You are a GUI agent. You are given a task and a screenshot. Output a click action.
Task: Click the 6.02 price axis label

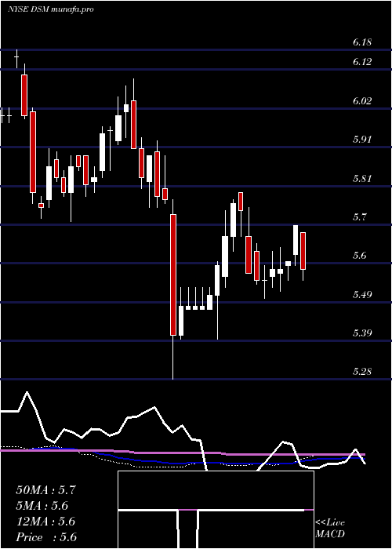point(361,101)
